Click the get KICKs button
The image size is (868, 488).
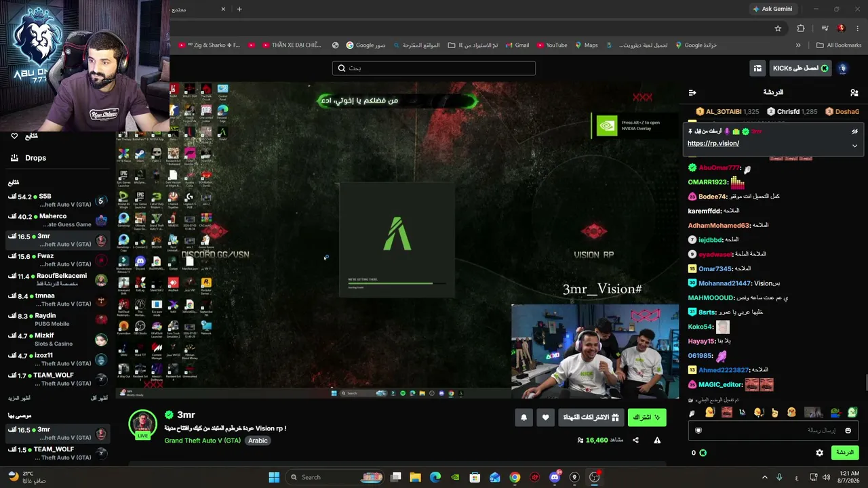[x=800, y=68]
